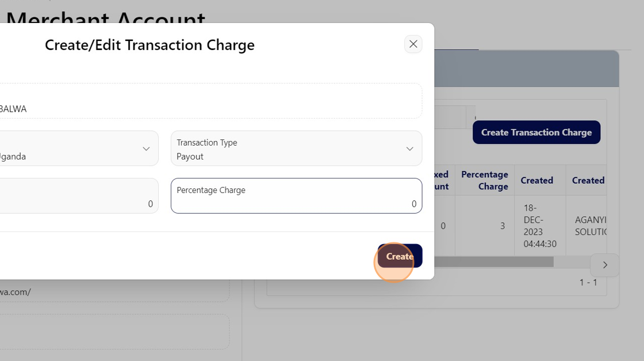This screenshot has width=644, height=361.
Task: Click the fully visible Created column header
Action: (536, 180)
